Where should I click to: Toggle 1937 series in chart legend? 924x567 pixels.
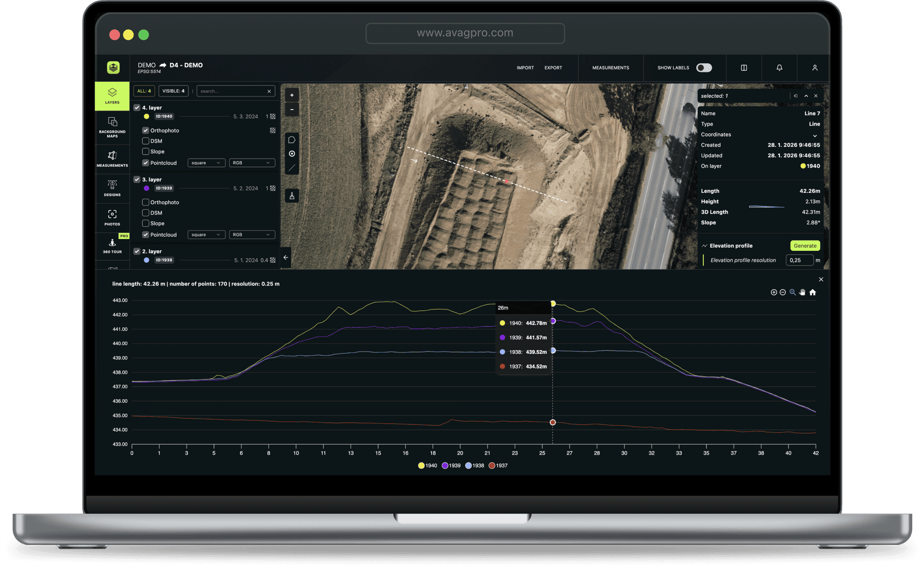498,465
